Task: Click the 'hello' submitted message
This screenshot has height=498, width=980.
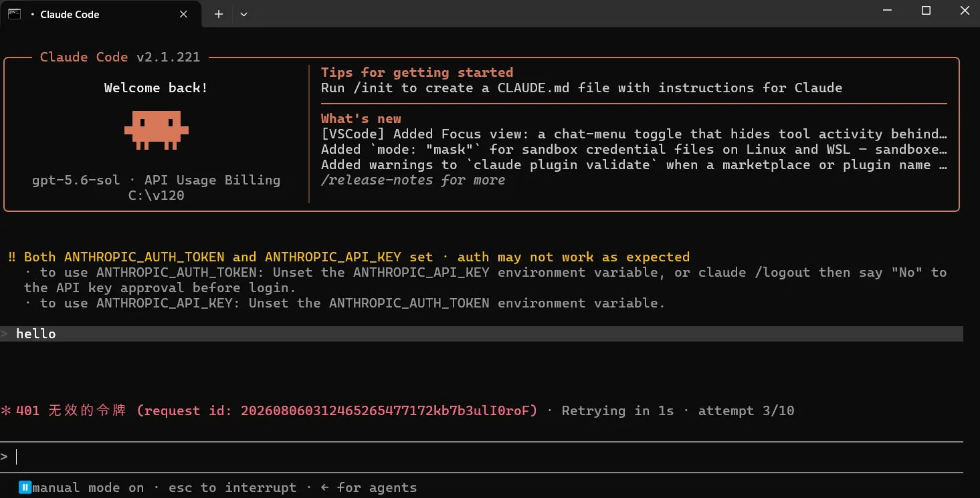Action: tap(36, 334)
